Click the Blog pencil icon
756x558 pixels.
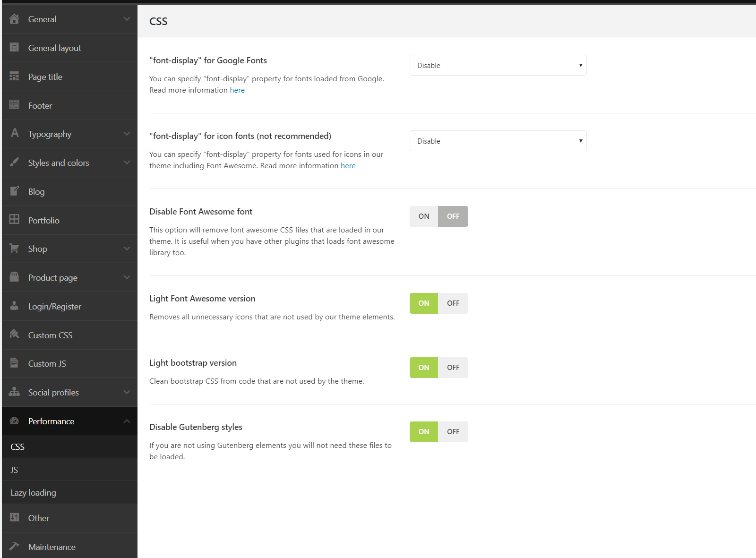[15, 191]
